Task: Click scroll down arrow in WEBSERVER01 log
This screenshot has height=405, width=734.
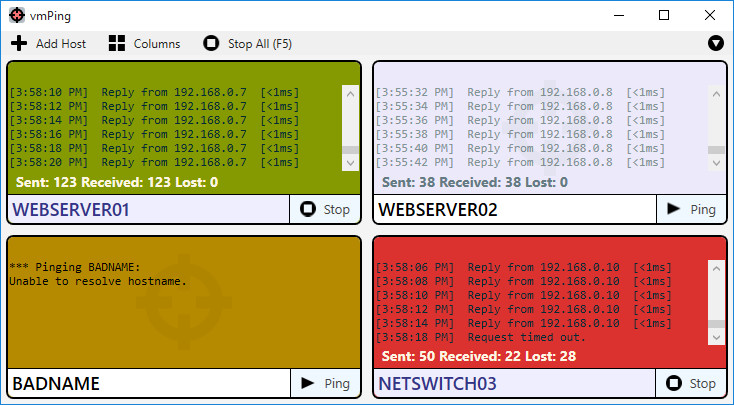Action: click(350, 163)
